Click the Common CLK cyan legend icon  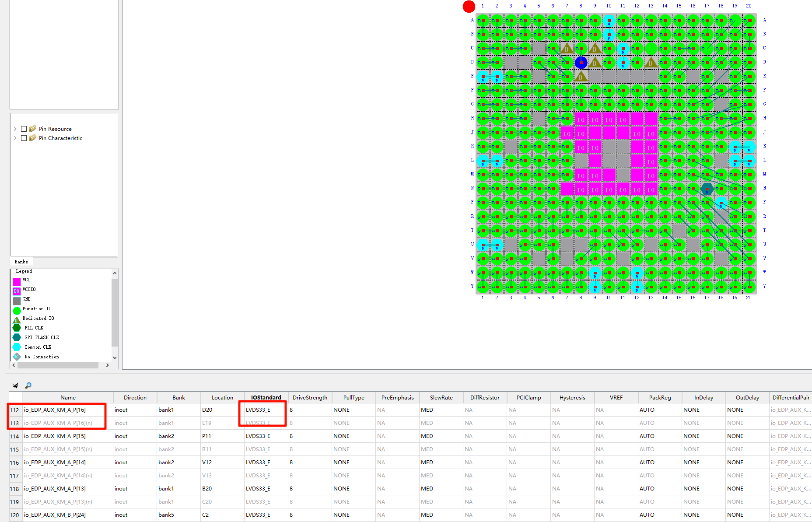(17, 347)
